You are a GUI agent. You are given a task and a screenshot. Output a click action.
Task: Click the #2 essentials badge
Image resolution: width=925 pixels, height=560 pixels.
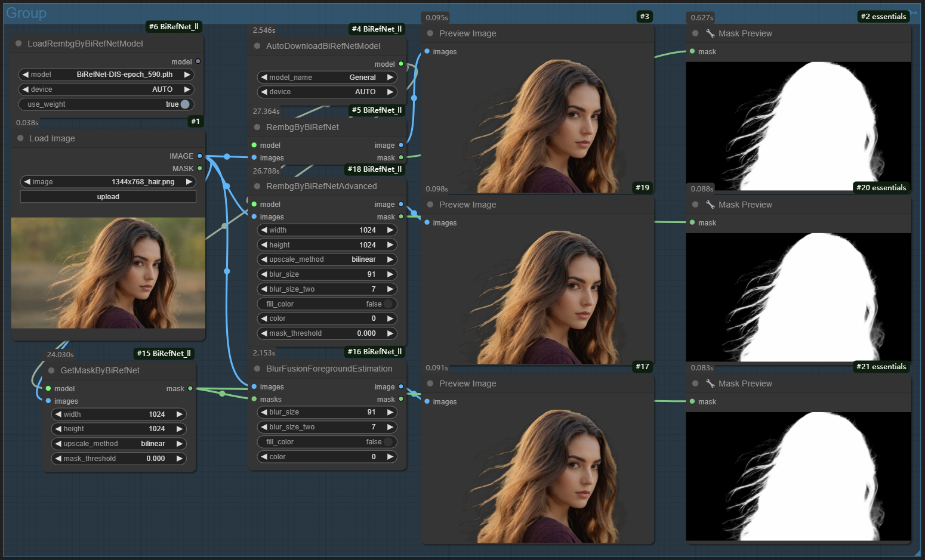click(883, 17)
